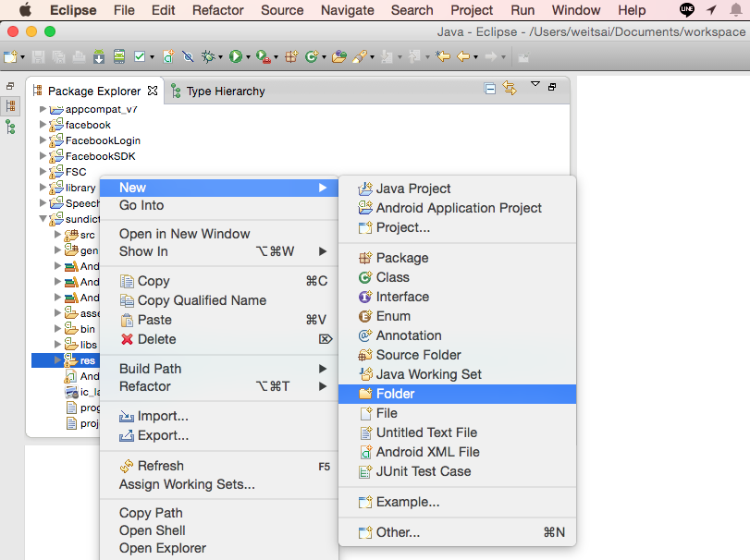Click Last Edit Location arrow icon
750x560 pixels.
(x=443, y=57)
